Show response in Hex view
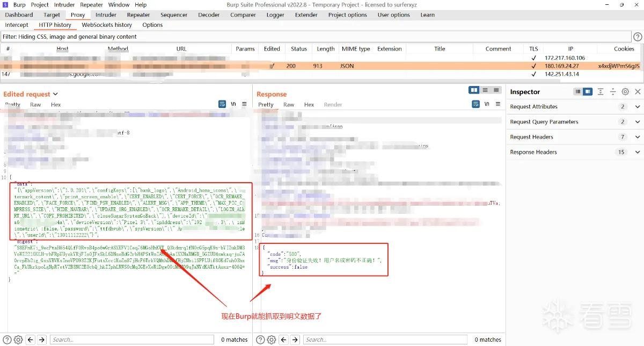The width and height of the screenshot is (644, 346). click(x=309, y=105)
